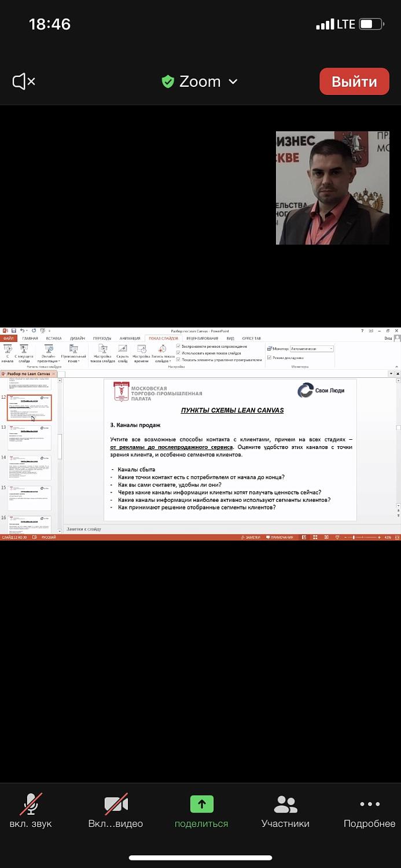Leave the meeting with Выйти
The image size is (401, 868).
[x=354, y=82]
